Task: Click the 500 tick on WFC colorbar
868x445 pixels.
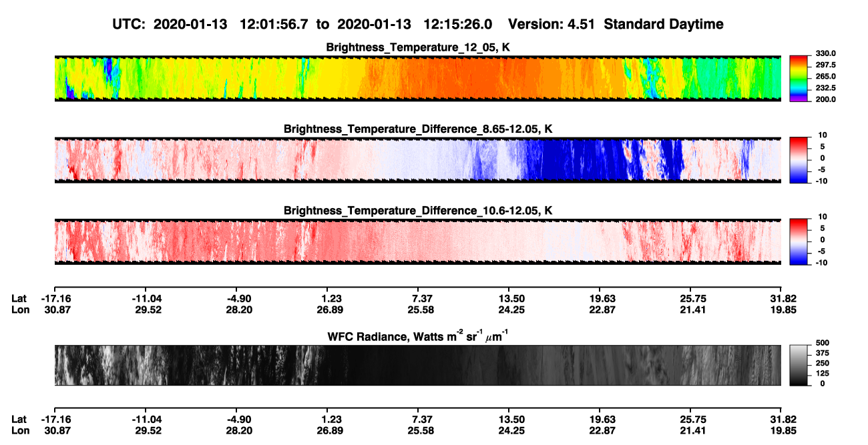Action: 823,342
